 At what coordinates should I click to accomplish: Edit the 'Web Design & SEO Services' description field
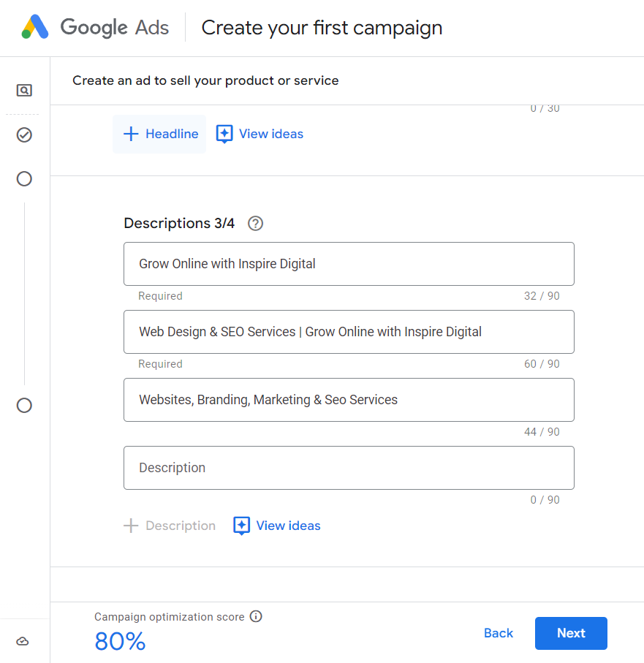tap(349, 332)
